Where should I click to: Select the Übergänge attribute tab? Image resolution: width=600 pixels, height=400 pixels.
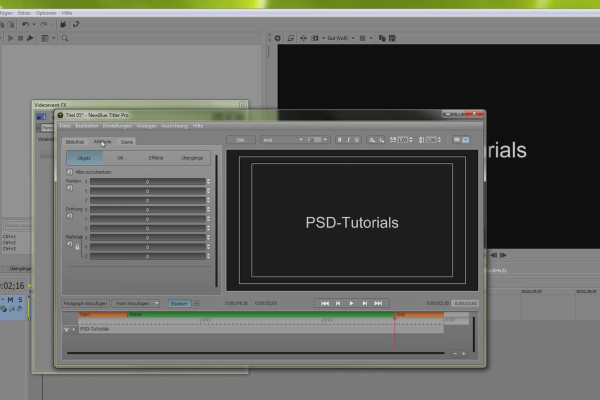click(192, 158)
